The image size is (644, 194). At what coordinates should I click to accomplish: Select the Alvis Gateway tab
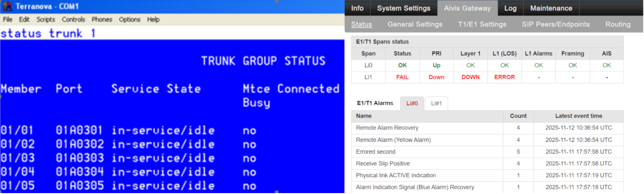[467, 8]
